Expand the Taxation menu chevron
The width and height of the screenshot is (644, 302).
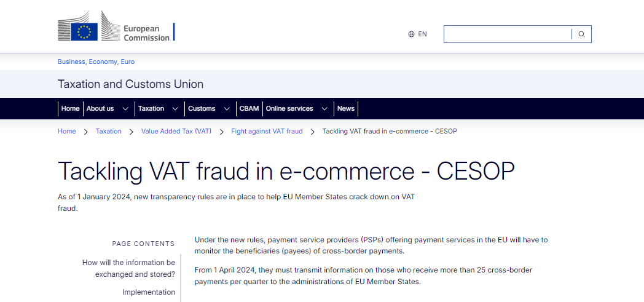(175, 109)
